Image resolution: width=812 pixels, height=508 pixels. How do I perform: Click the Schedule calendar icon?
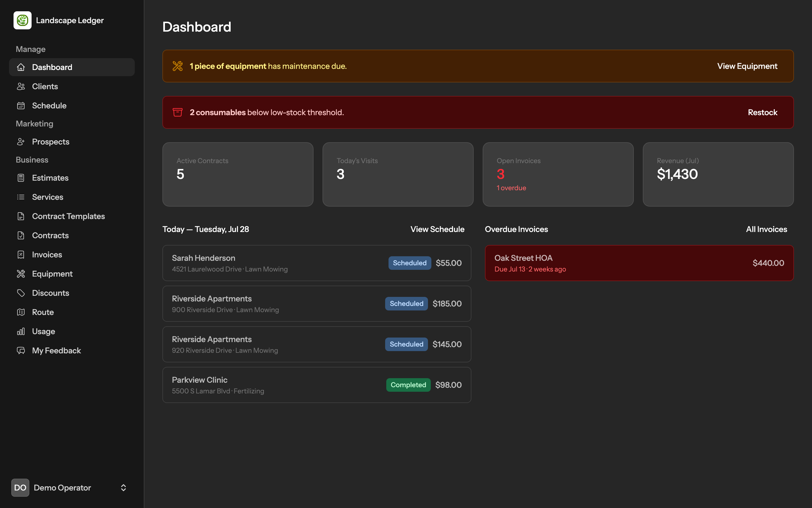[21, 106]
